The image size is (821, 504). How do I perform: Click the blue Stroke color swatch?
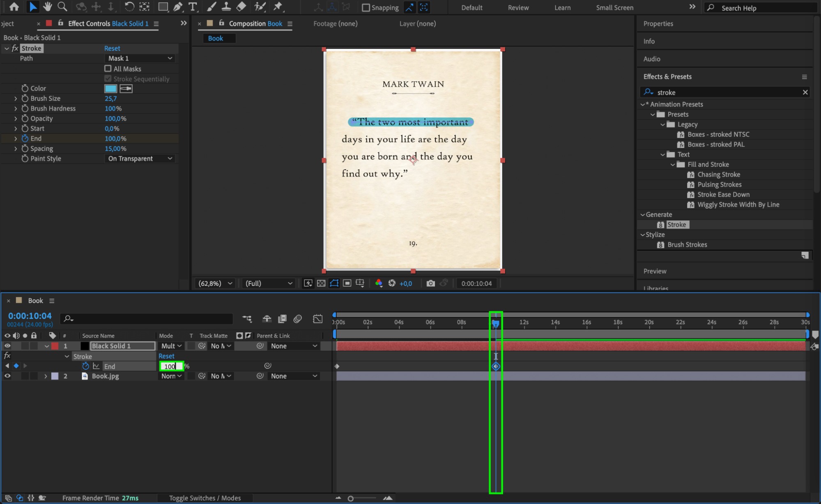pos(110,89)
